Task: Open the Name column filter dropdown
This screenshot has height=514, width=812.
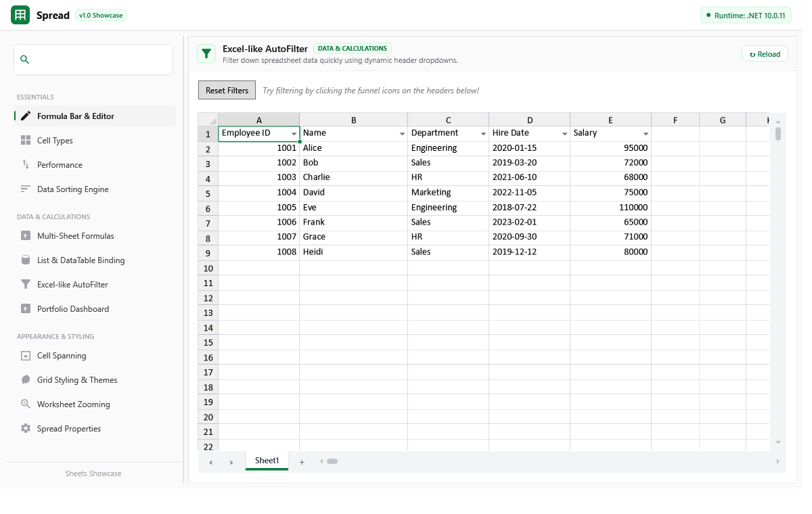Action: pyautogui.click(x=402, y=134)
